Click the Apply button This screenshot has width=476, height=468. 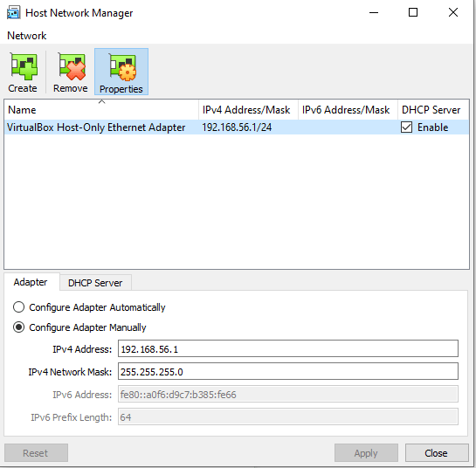[x=366, y=453]
